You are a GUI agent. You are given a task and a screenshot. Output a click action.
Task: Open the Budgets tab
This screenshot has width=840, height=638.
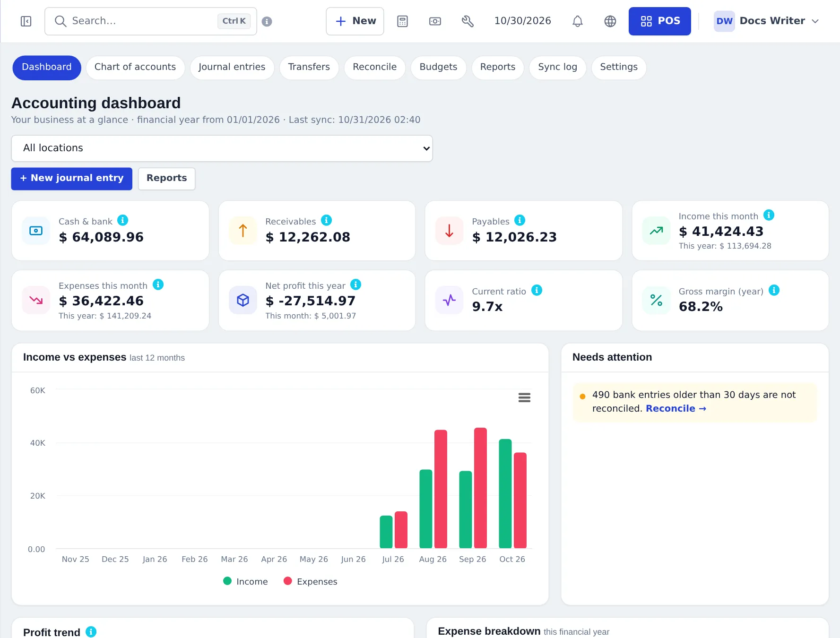click(439, 67)
